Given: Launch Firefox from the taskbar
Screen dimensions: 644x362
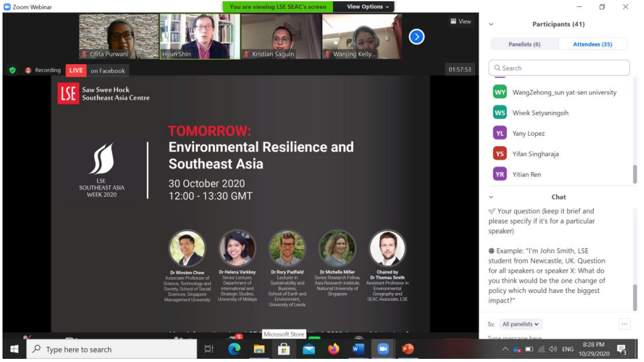Looking at the screenshot, I should pos(334,349).
